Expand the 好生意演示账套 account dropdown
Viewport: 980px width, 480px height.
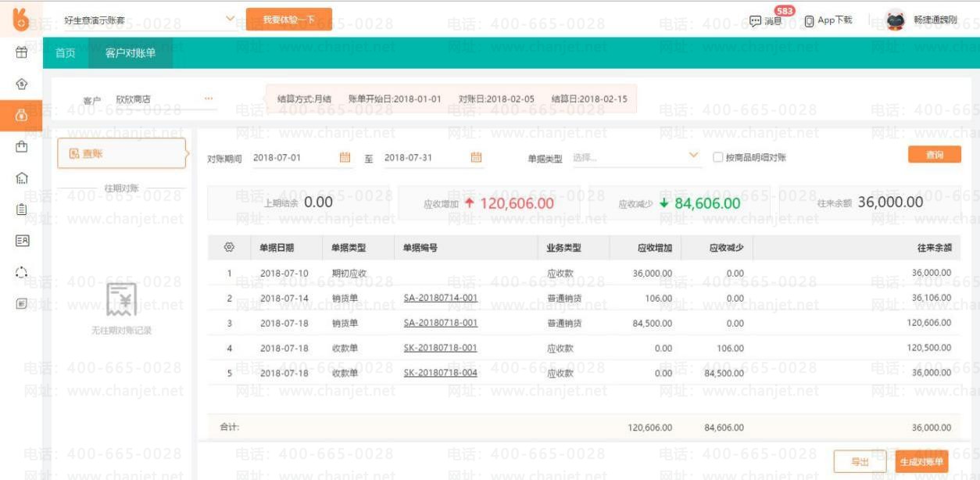tap(230, 19)
